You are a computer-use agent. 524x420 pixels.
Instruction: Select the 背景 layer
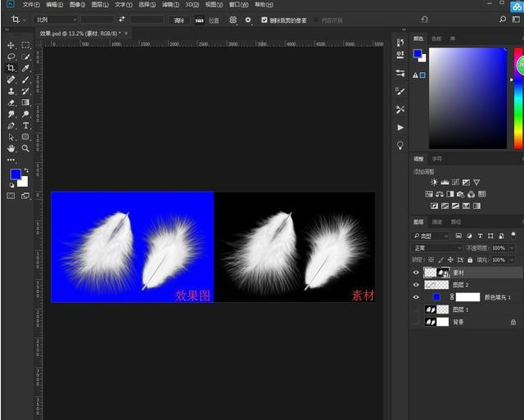click(458, 322)
